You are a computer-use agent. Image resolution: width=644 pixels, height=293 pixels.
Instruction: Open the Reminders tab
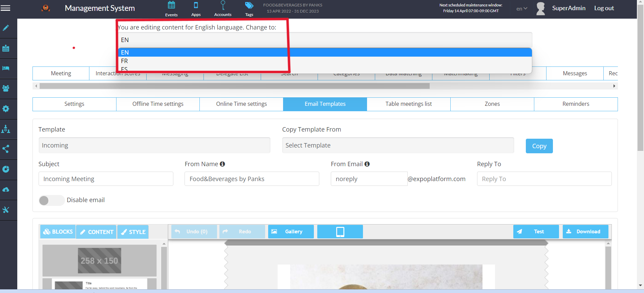(x=576, y=104)
